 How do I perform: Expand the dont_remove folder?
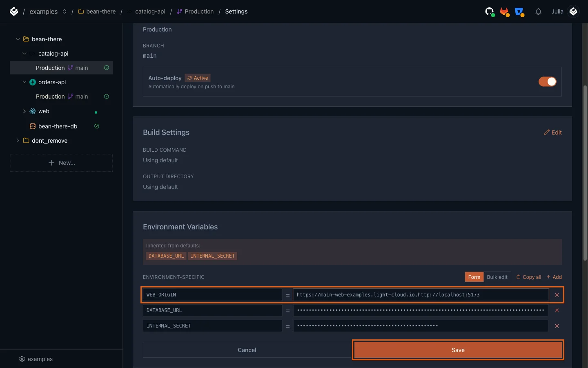point(18,141)
